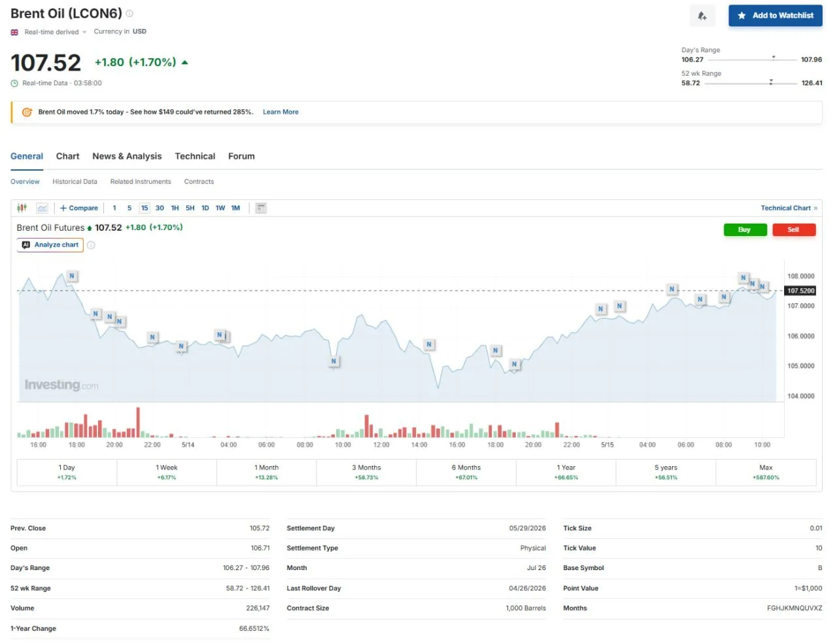The height and width of the screenshot is (644, 837).
Task: Open the Technical Chart link
Action: [x=789, y=208]
